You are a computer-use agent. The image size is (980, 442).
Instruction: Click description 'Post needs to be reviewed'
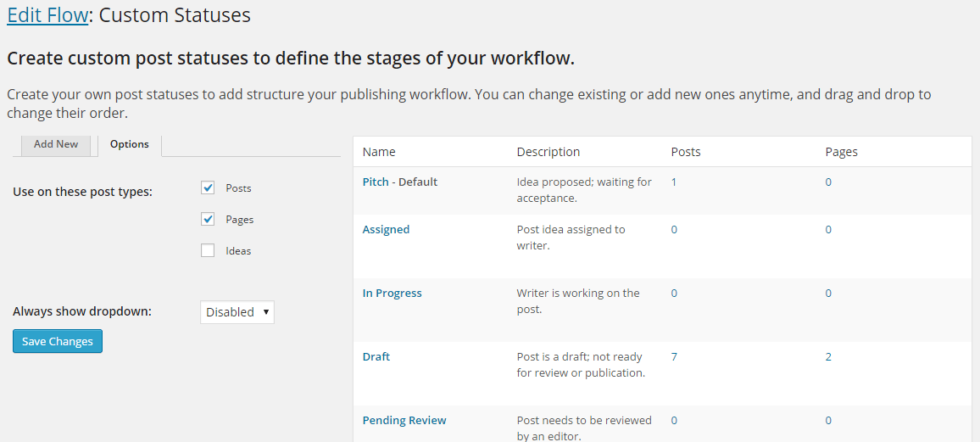[584, 420]
